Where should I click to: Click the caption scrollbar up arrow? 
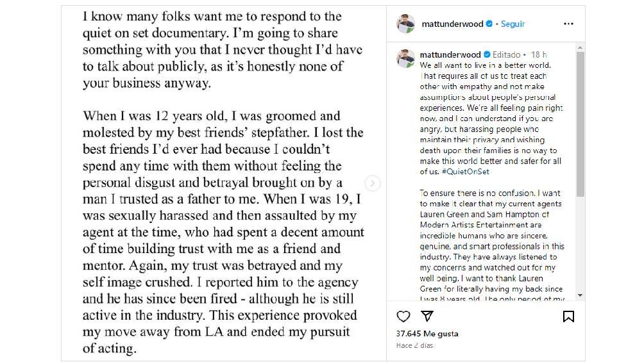point(580,47)
